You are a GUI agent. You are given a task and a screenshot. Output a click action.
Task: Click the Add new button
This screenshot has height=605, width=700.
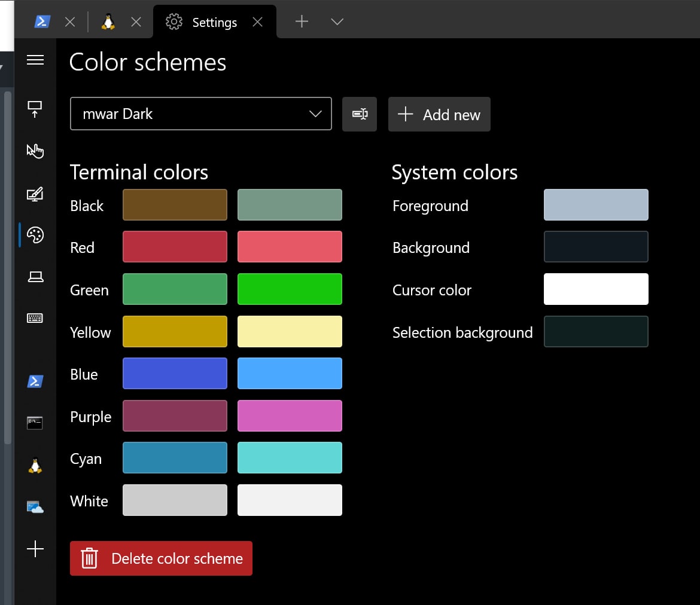(439, 114)
